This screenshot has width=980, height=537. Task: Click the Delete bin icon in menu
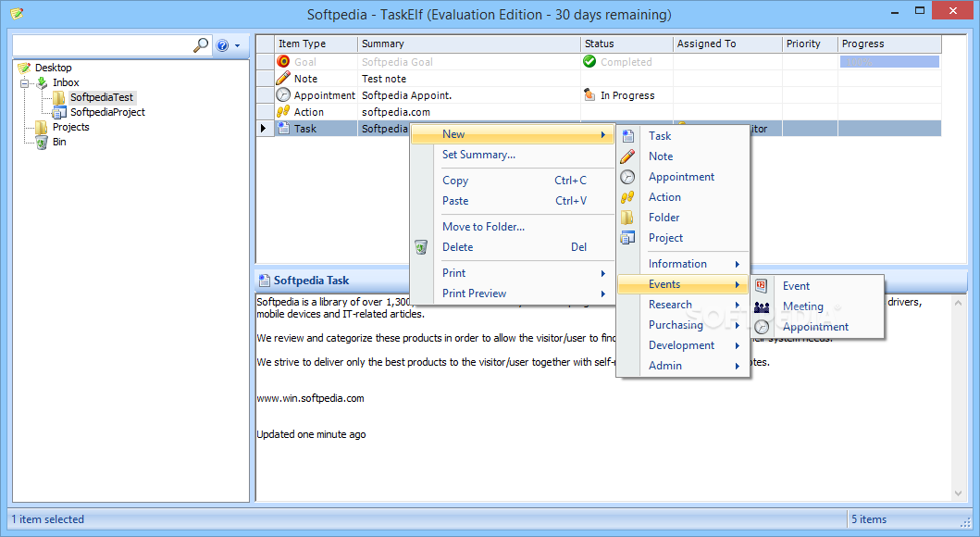pos(421,247)
